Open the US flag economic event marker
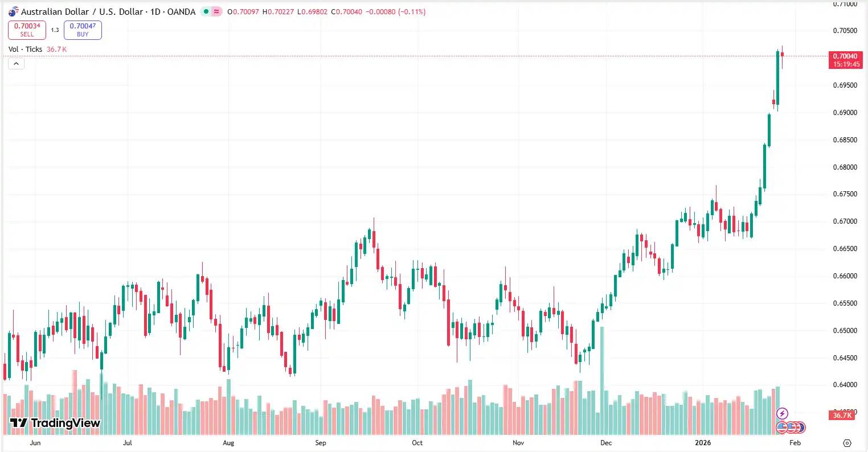This screenshot has height=452, width=868. [781, 427]
